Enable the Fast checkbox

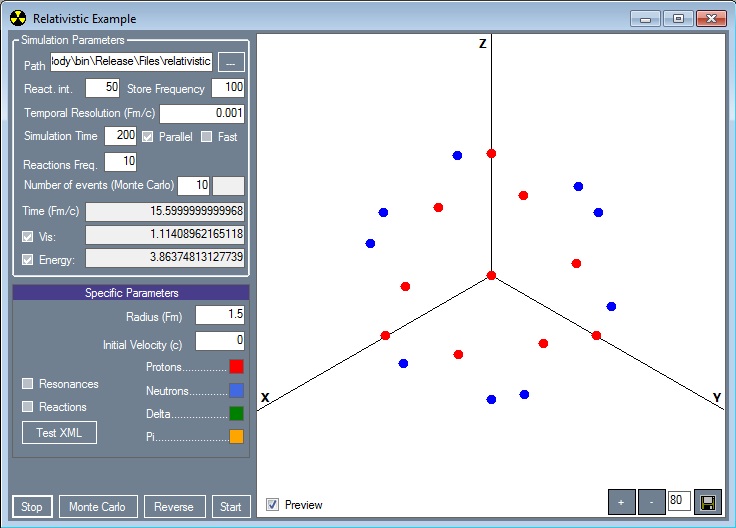pos(207,137)
